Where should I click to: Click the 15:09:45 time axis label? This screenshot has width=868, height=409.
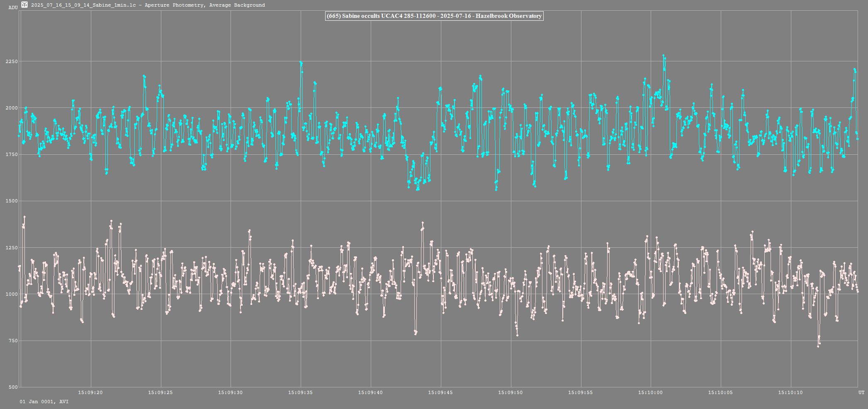(x=440, y=392)
